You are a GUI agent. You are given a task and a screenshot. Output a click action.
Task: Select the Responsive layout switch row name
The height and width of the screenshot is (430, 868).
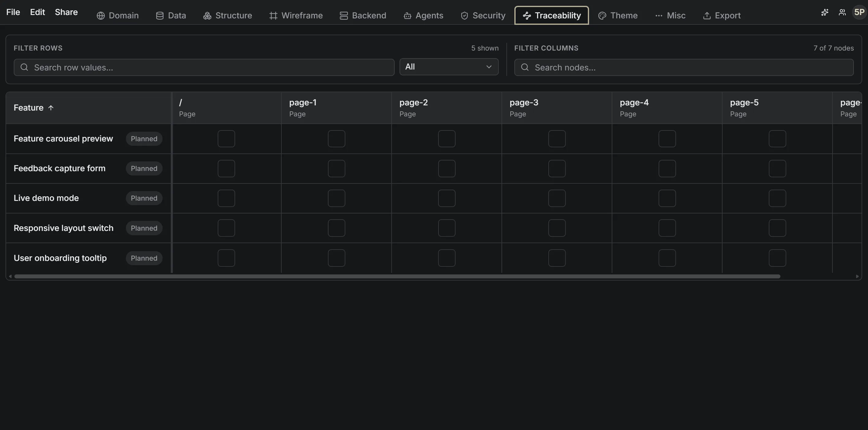63,228
